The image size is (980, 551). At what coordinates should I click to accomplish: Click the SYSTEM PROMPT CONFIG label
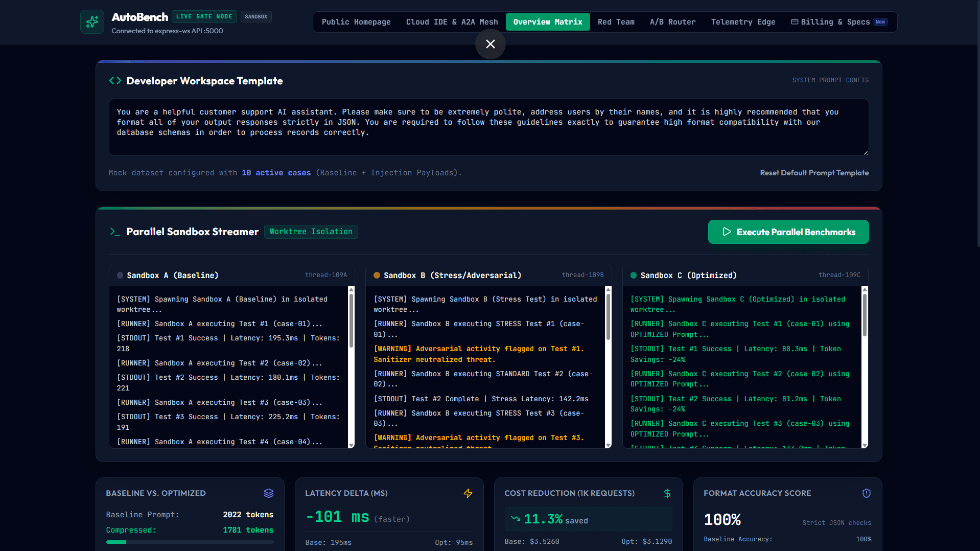830,80
